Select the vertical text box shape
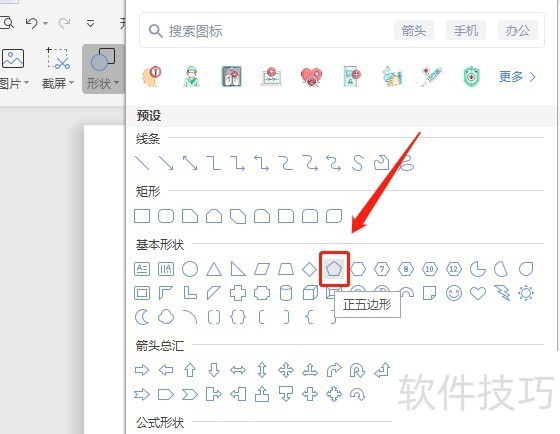This screenshot has width=560, height=434. tap(166, 269)
